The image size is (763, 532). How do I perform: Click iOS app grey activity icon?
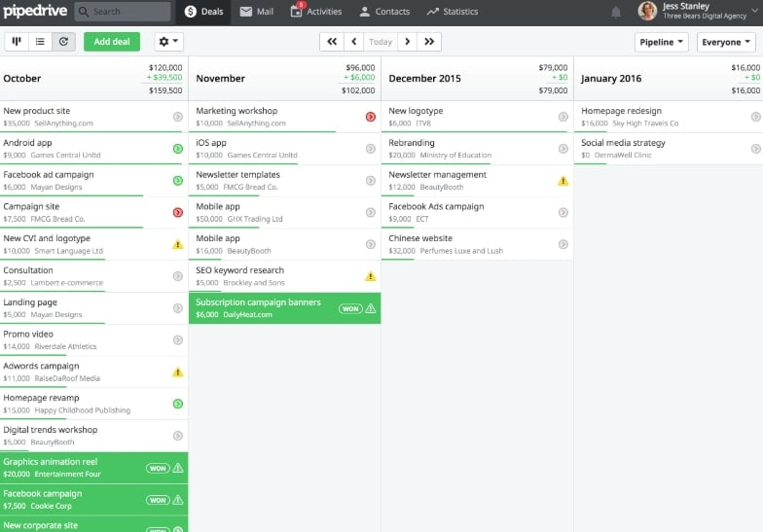[x=371, y=149]
